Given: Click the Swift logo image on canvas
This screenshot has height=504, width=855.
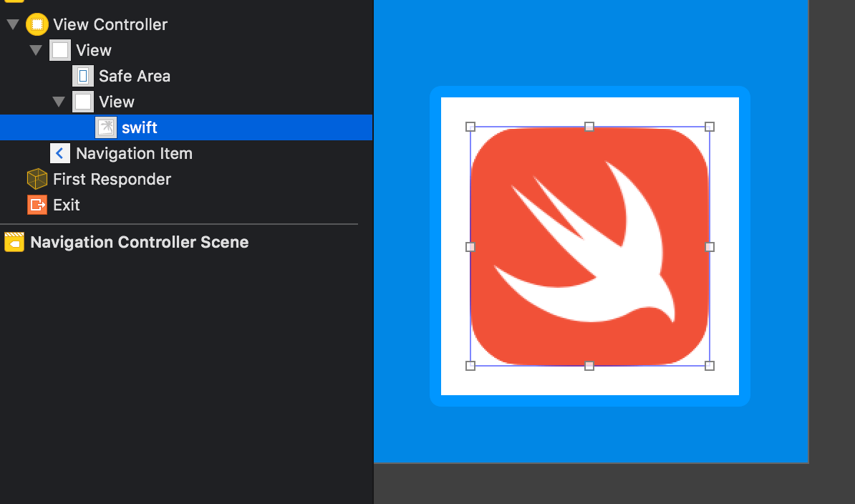Looking at the screenshot, I should 590,246.
